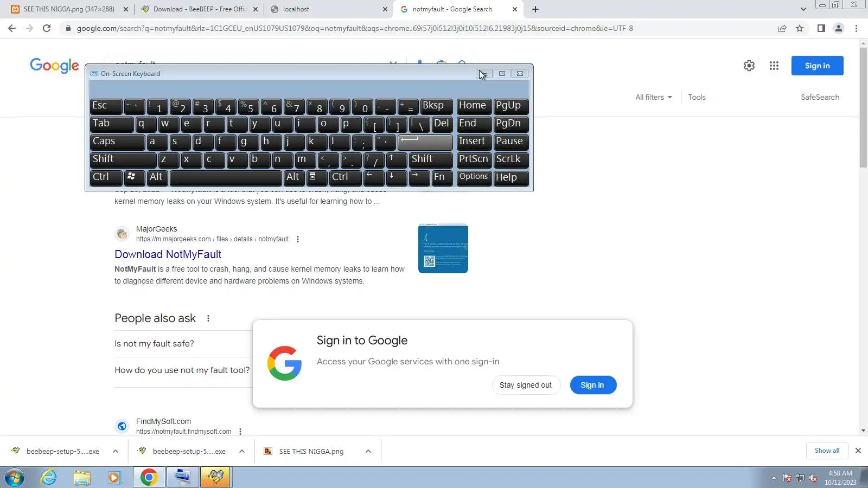868x488 pixels.
Task: Open Download NotMyFault result link
Action: 168,254
